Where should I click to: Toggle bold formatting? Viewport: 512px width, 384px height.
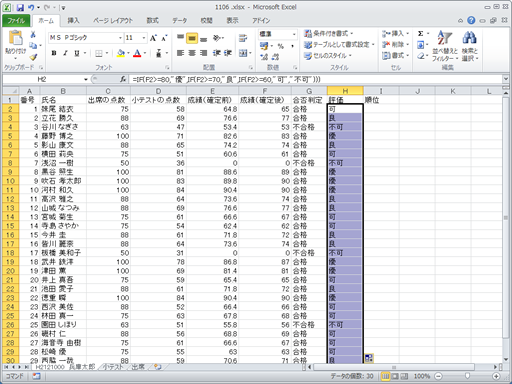pyautogui.click(x=54, y=53)
